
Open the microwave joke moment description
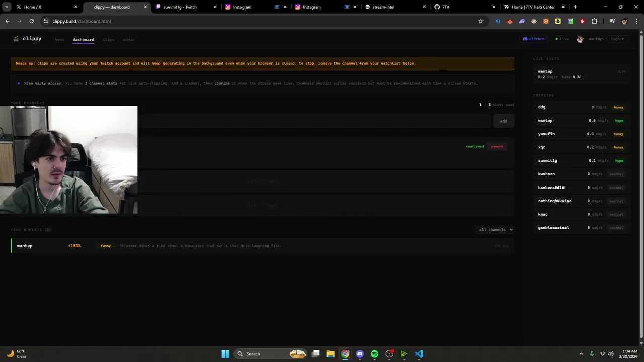(x=200, y=246)
